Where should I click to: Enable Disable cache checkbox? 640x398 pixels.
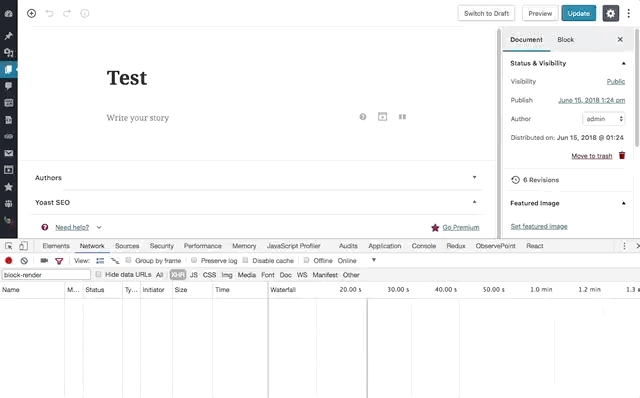point(245,260)
